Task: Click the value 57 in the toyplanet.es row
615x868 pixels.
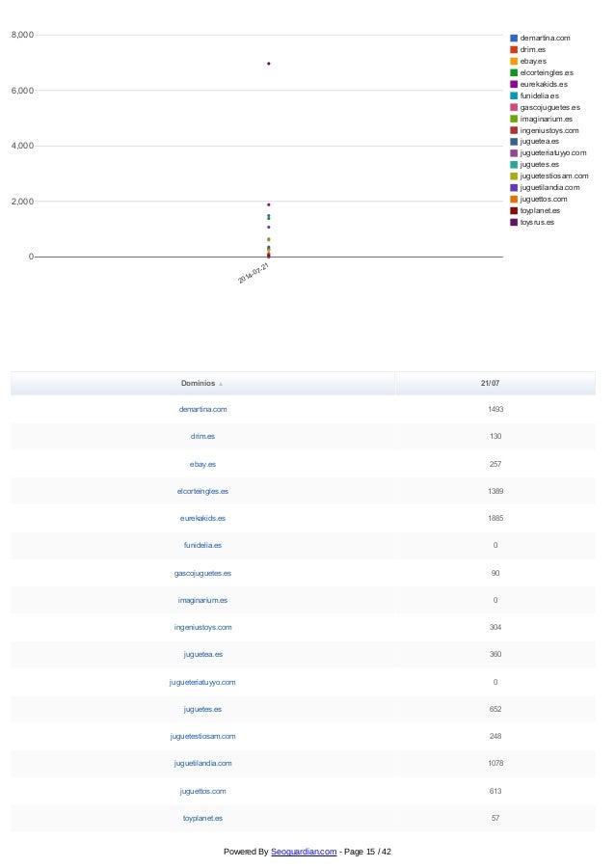Action: 495,819
